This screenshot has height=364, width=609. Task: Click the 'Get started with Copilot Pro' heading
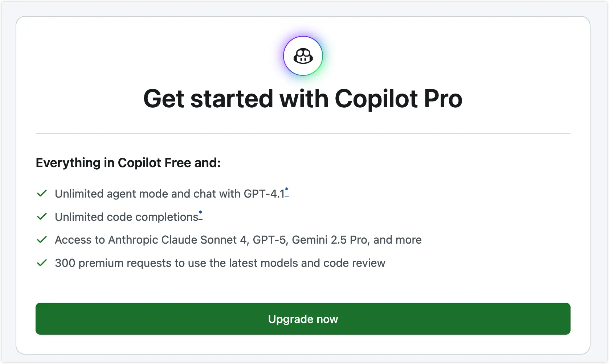click(x=303, y=99)
